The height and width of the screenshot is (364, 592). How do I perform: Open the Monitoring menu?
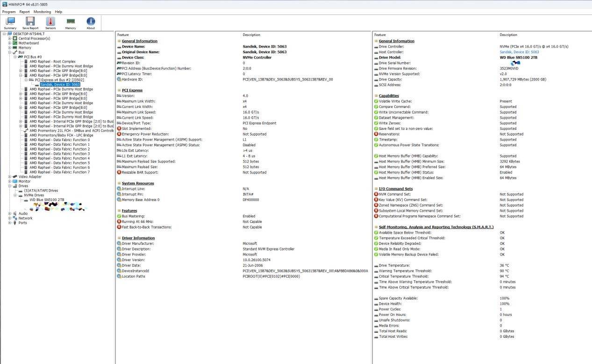pyautogui.click(x=42, y=12)
